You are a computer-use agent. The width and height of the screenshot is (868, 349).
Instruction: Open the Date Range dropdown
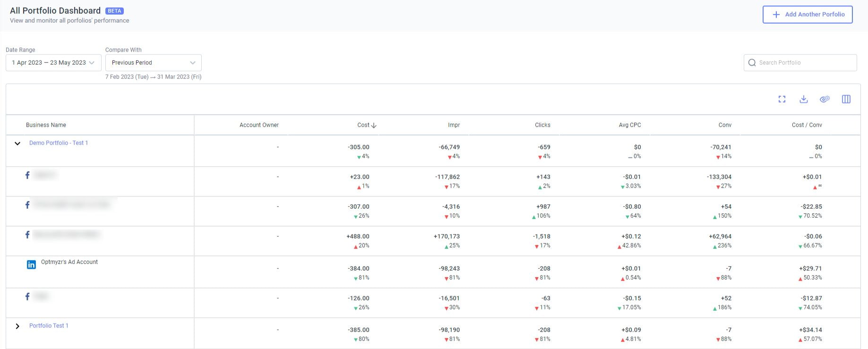[x=53, y=63]
